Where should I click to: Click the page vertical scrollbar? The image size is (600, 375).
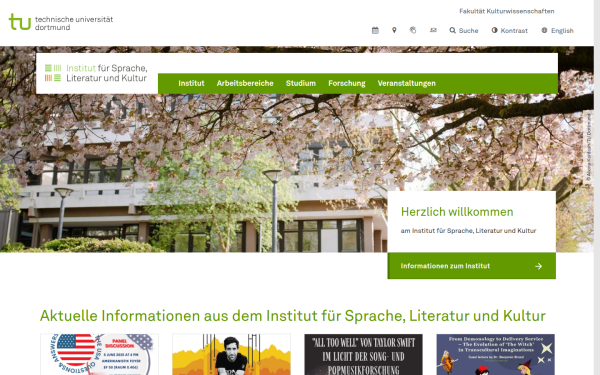pyautogui.click(x=597, y=188)
